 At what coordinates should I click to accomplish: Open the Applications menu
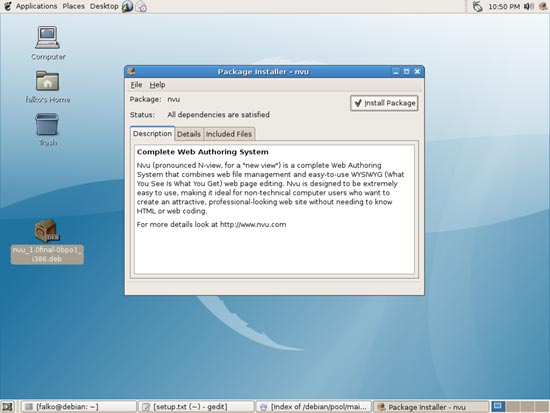point(36,6)
